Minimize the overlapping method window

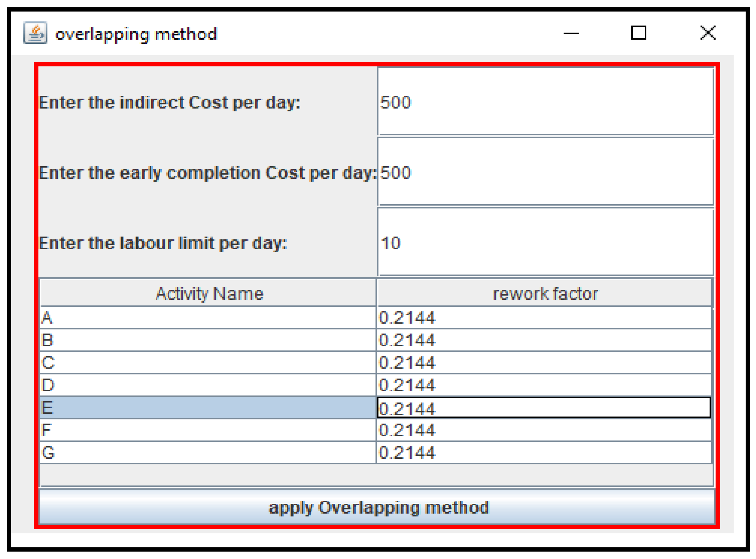(571, 33)
